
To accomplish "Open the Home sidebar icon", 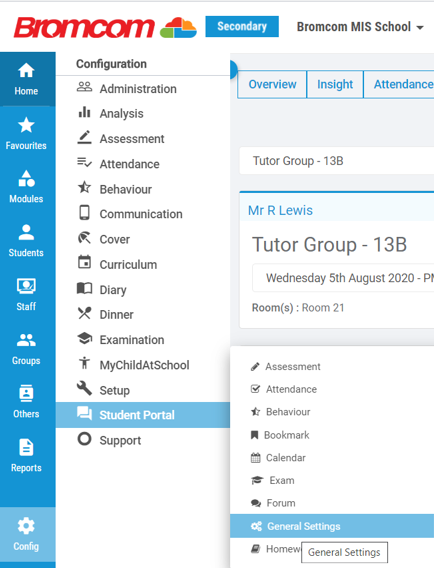I will 26,71.
